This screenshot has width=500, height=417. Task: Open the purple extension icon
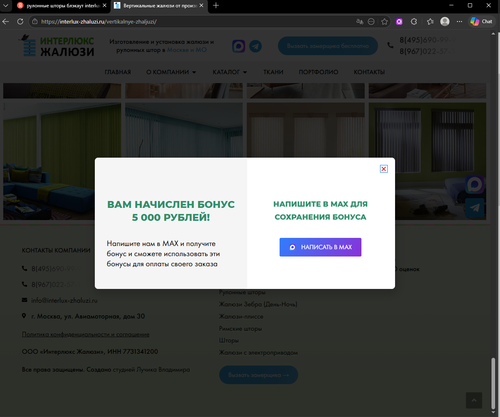click(399, 22)
